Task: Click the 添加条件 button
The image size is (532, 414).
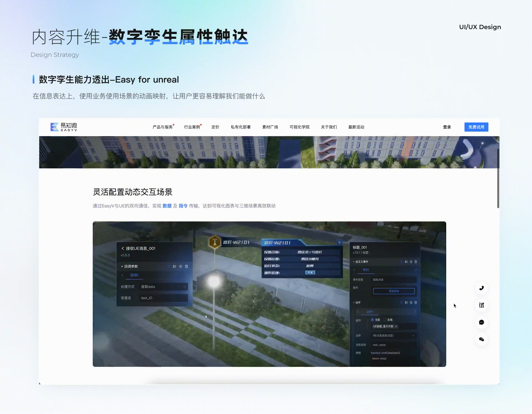Action: click(x=394, y=291)
